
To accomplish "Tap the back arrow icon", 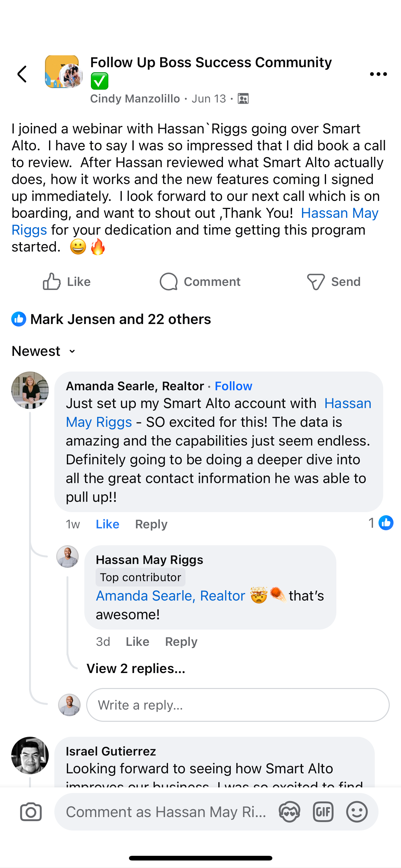I will pyautogui.click(x=22, y=74).
